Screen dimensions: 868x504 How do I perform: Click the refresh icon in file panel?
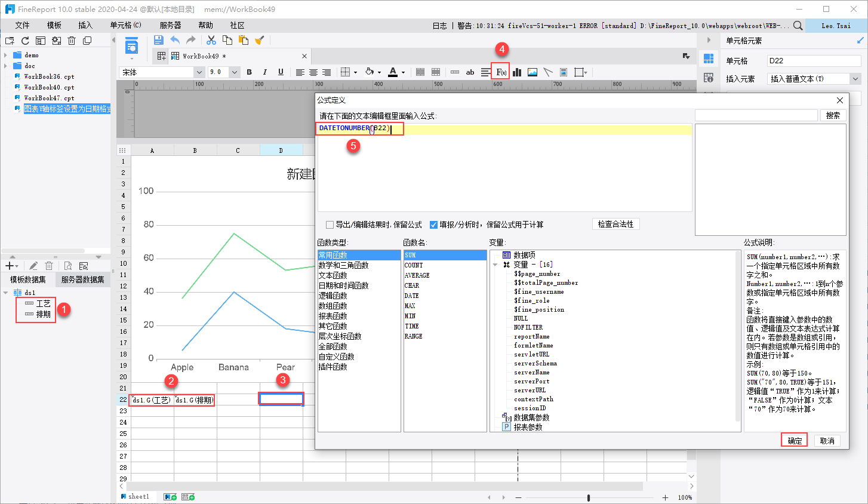point(25,41)
